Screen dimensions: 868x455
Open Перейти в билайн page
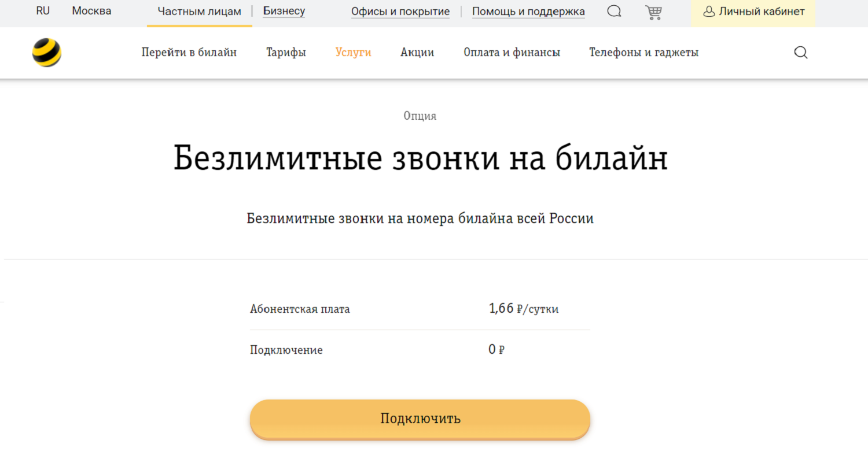click(x=189, y=52)
